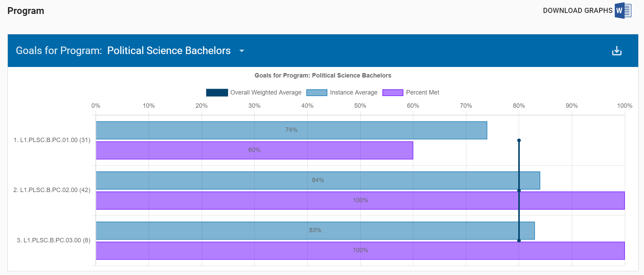
Task: Toggle the Overall Weighted Average legend swatch
Action: [217, 92]
